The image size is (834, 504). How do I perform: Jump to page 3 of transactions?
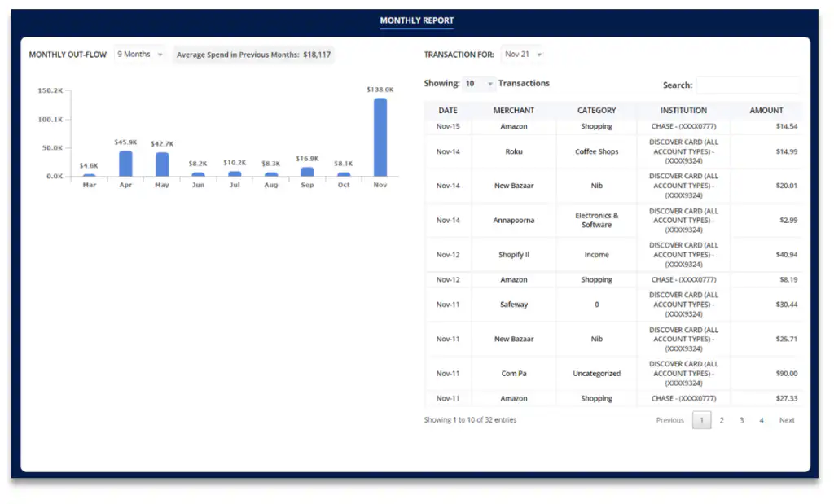(741, 421)
